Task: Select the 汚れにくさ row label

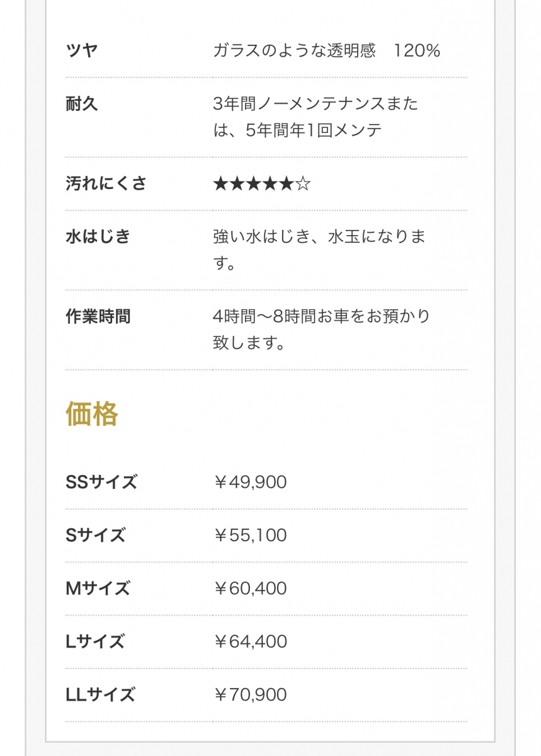Action: 106,184
